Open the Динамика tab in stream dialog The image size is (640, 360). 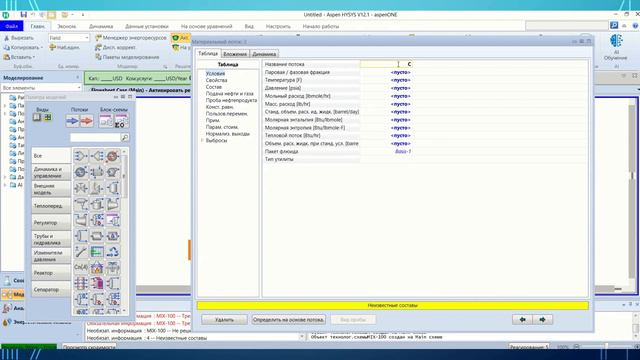pyautogui.click(x=264, y=54)
